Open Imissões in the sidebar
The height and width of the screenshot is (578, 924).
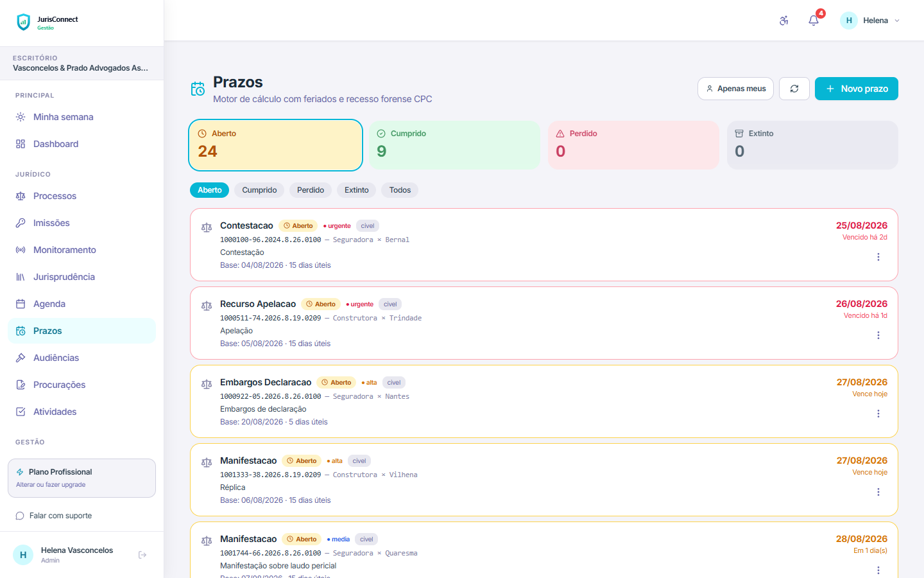pos(81,223)
